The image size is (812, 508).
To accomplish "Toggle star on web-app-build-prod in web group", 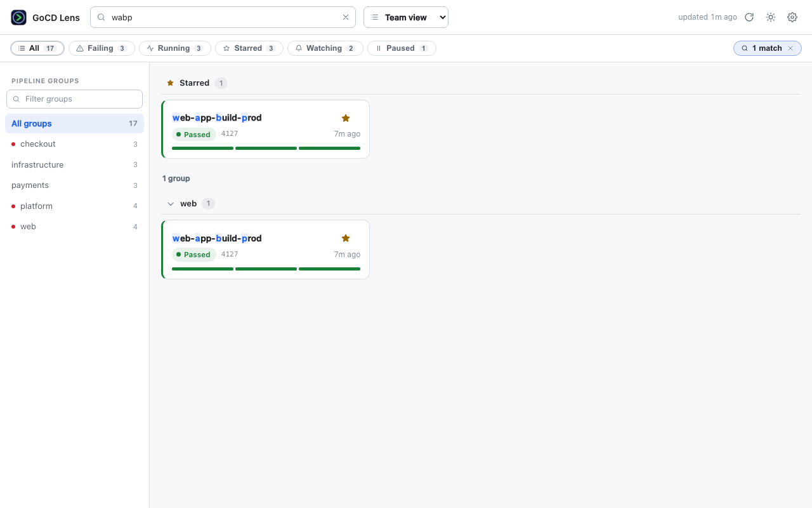I will tap(346, 238).
